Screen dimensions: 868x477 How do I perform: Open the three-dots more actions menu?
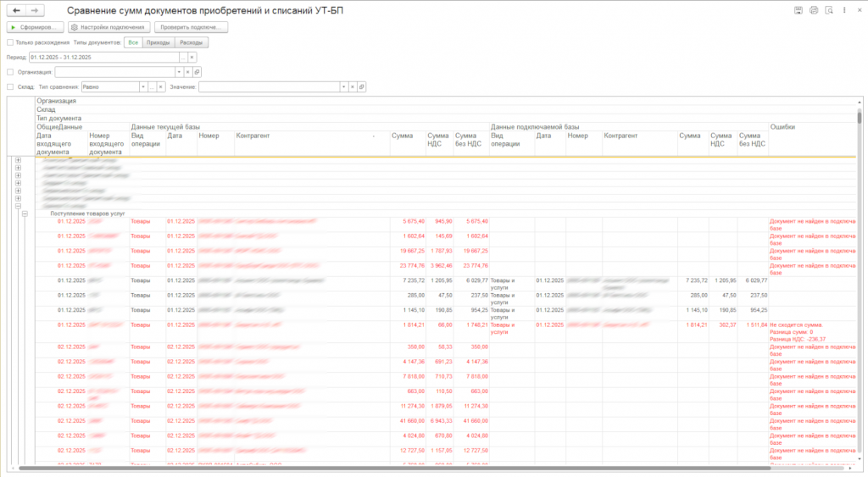[844, 10]
